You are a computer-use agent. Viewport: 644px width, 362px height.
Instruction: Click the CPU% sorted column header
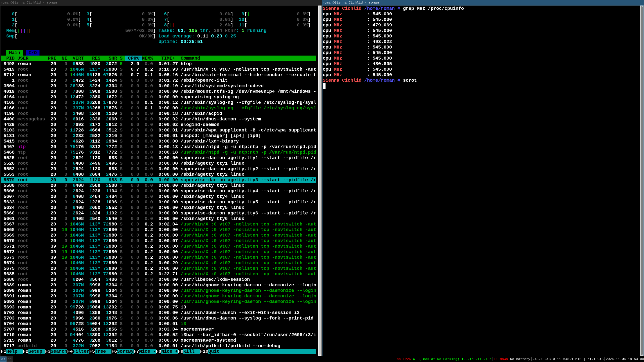(134, 58)
